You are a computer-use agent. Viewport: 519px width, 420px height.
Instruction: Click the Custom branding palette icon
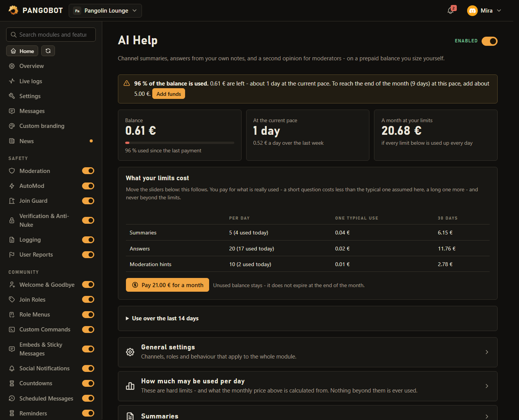click(12, 126)
